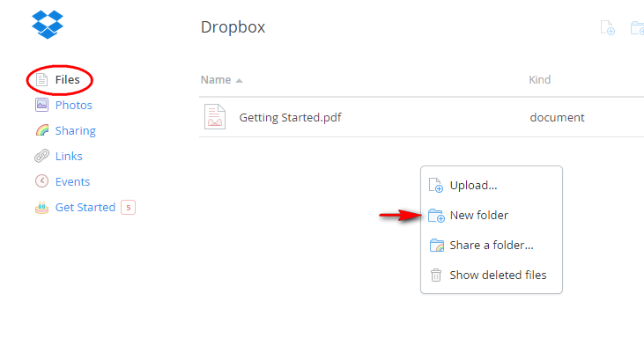Click the Getting Started.pdf file icon
Image resolution: width=644 pixels, height=338 pixels.
pyautogui.click(x=215, y=117)
